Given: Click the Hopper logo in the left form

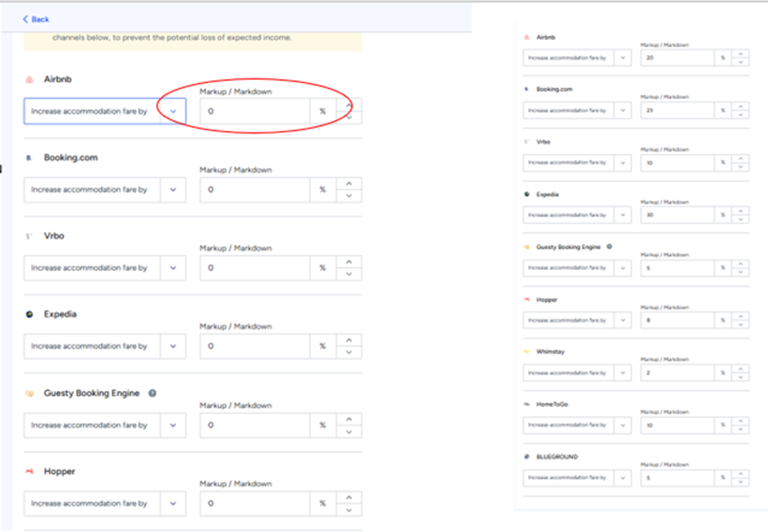Looking at the screenshot, I should (x=29, y=471).
